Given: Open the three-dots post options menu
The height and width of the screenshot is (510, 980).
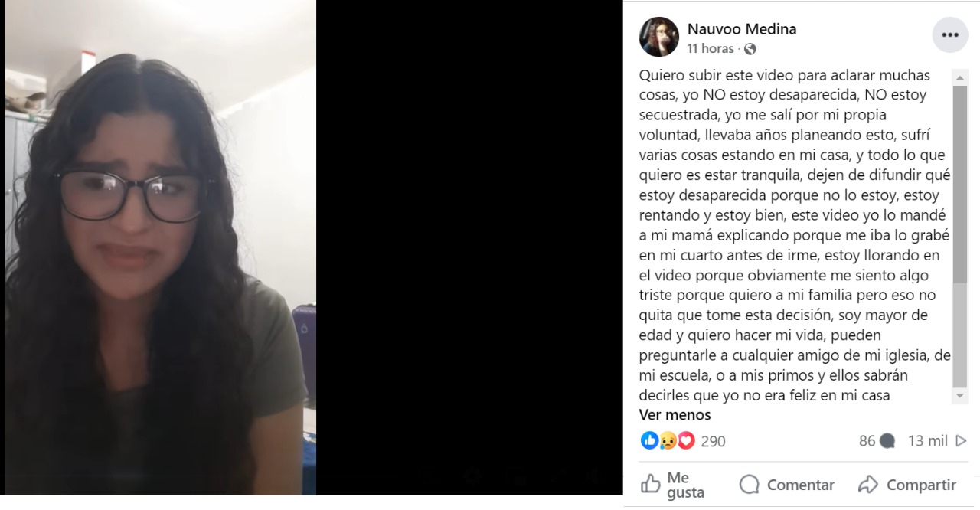Looking at the screenshot, I should coord(950,35).
